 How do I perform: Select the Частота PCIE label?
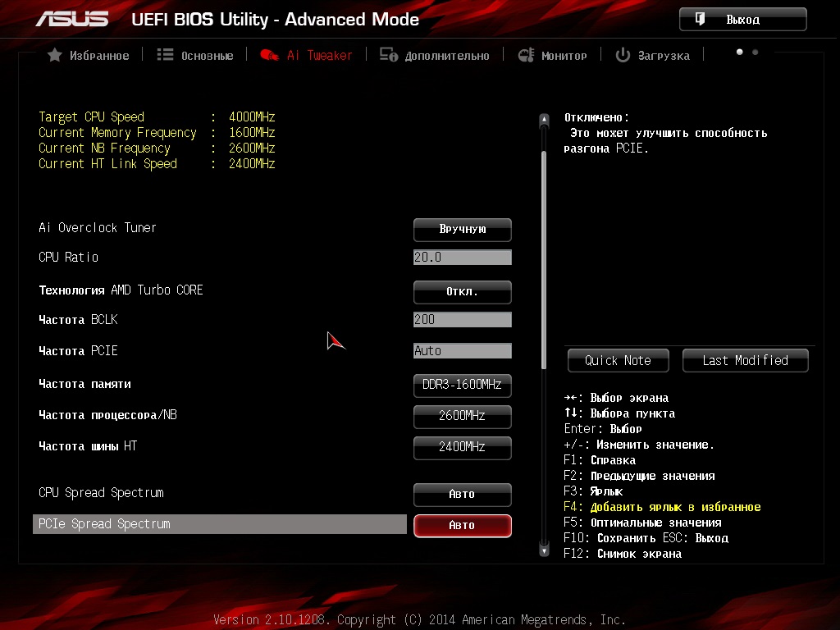pyautogui.click(x=78, y=351)
